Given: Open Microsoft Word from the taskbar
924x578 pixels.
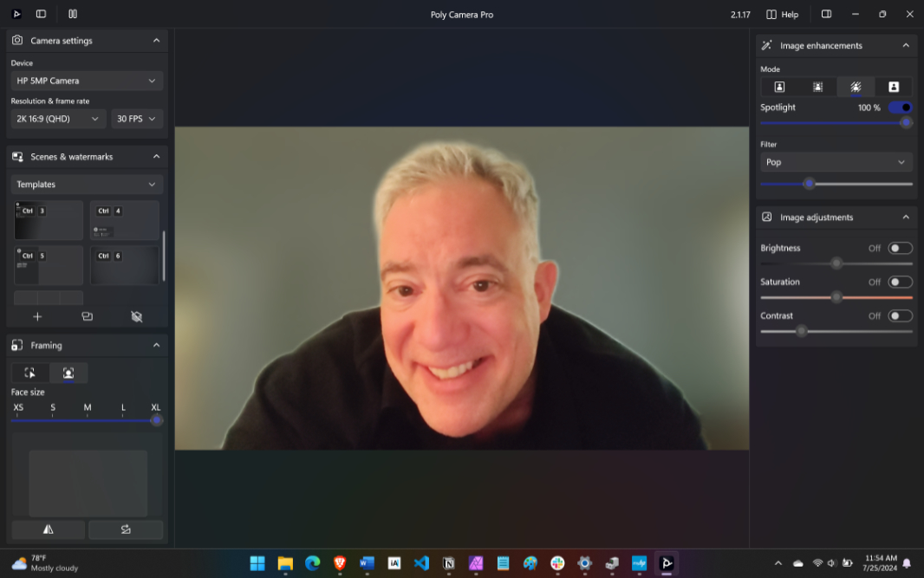Looking at the screenshot, I should [x=368, y=563].
